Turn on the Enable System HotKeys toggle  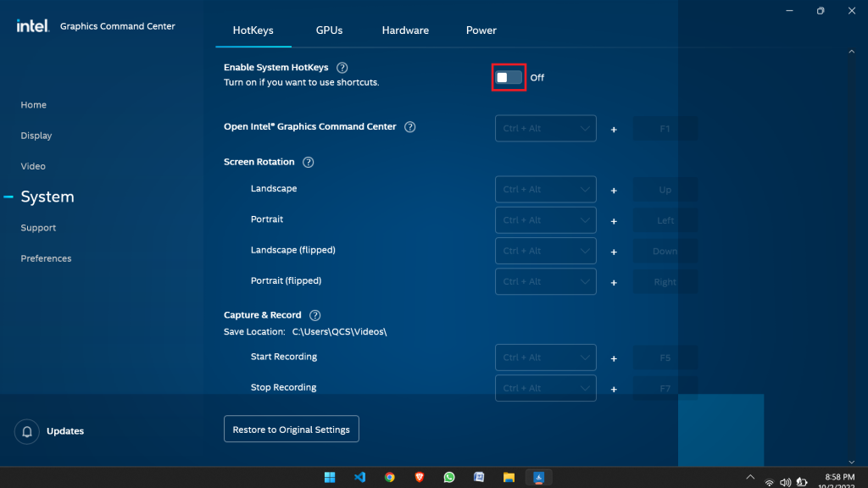509,77
